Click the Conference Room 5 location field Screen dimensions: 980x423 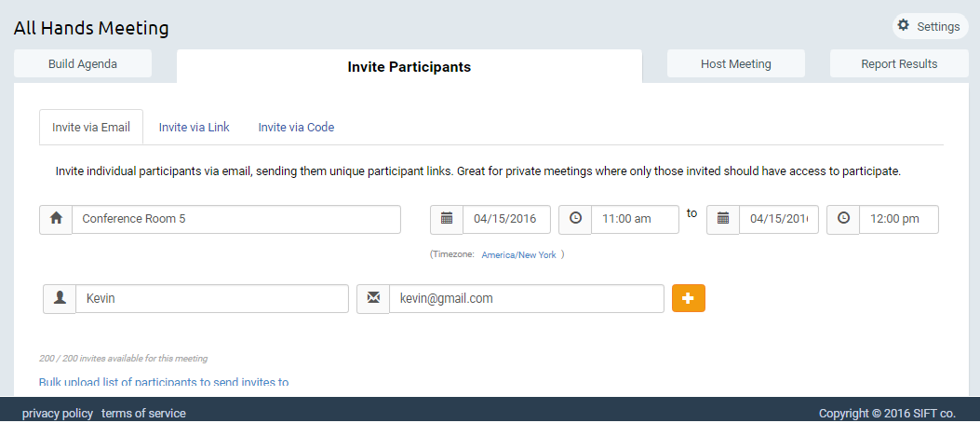[236, 219]
